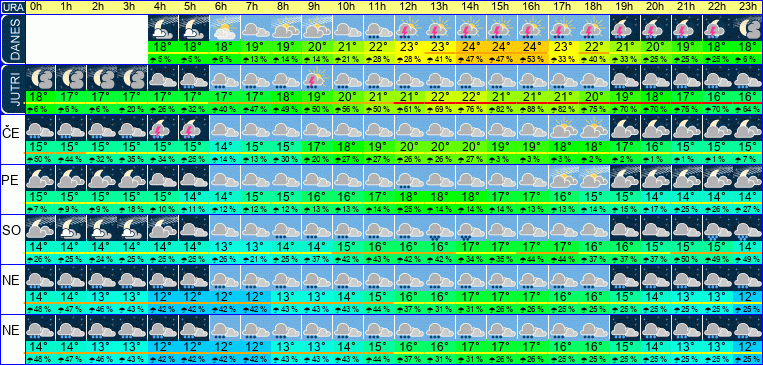Select the DANES day tab
Screen dimensions: 763x365
12,39
